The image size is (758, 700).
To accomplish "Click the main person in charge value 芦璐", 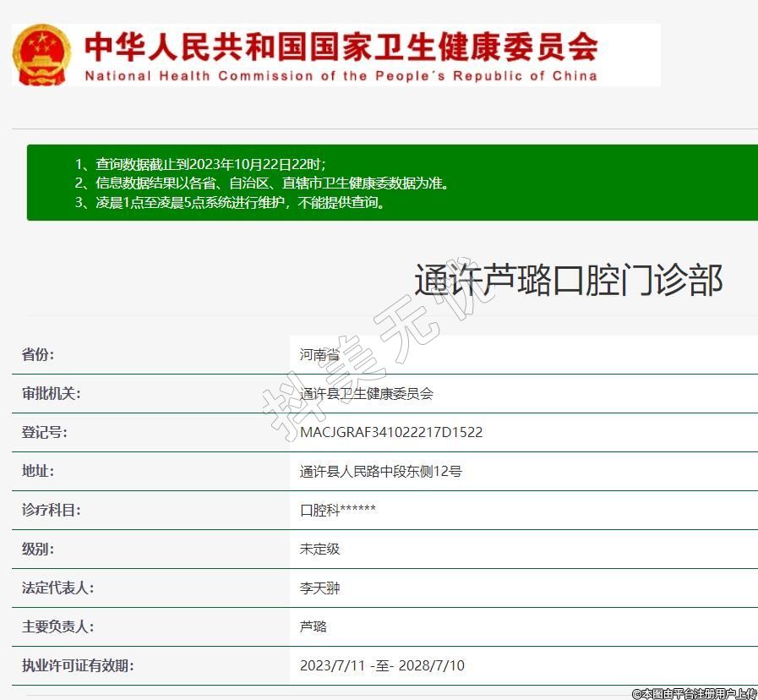I will [x=313, y=626].
